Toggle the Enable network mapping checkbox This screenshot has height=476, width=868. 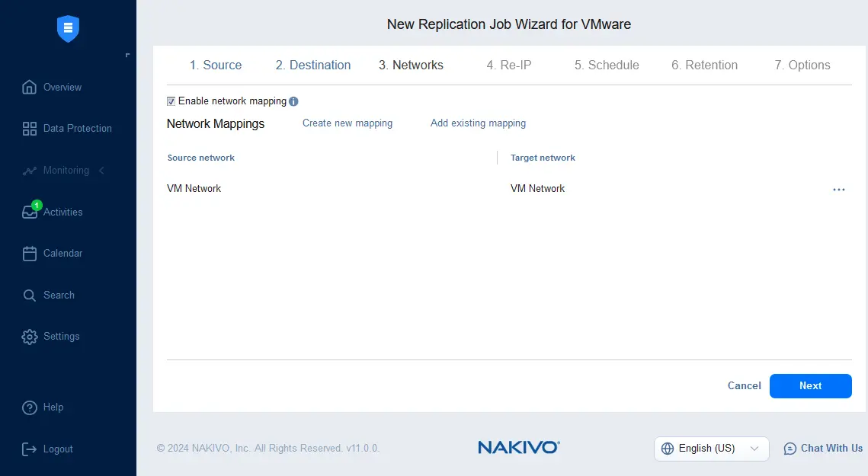coord(171,101)
